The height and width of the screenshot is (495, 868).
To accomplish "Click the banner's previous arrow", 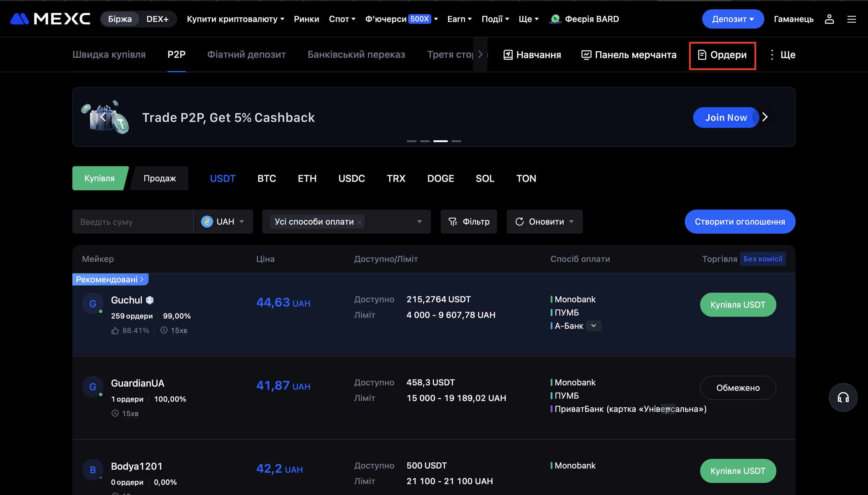I will click(103, 117).
